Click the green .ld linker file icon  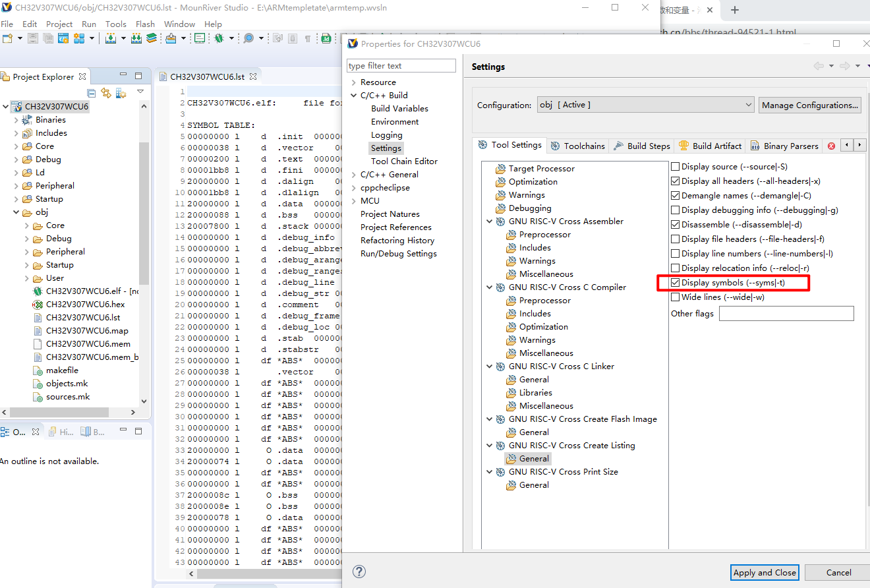click(x=326, y=38)
